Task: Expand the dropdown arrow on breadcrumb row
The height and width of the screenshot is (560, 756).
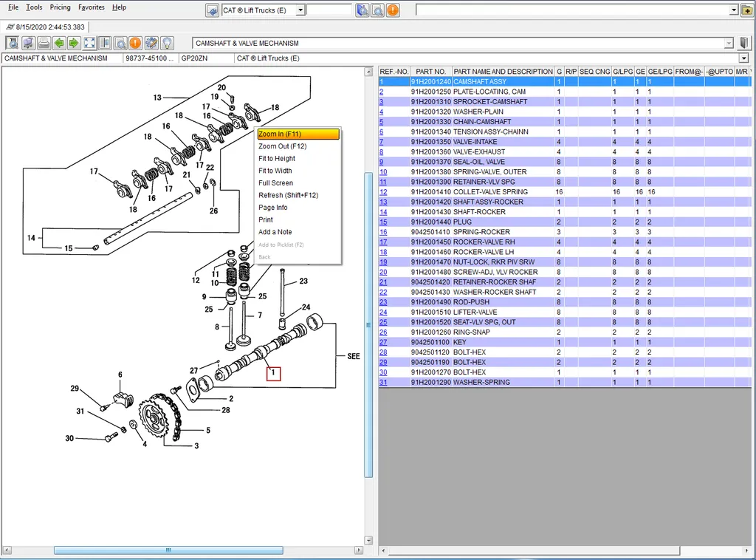Action: pyautogui.click(x=744, y=58)
